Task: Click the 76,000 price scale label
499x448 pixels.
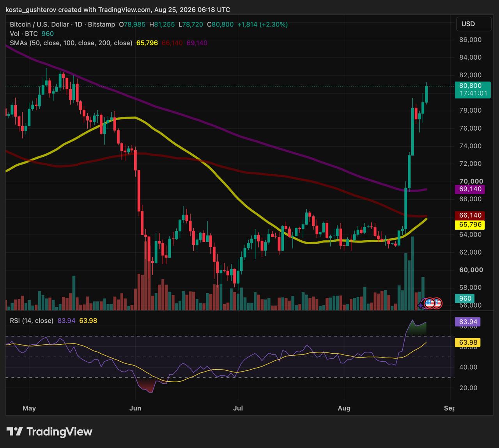Action: pyautogui.click(x=471, y=128)
